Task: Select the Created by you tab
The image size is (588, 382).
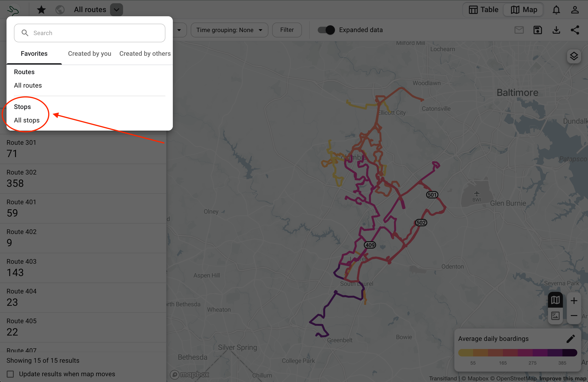Action: [90, 53]
